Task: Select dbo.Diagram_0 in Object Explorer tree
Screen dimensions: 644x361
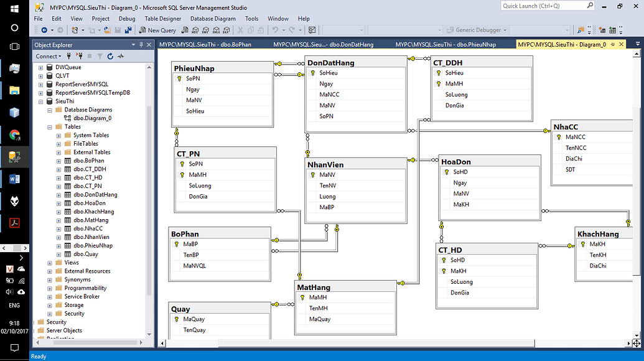Action: point(92,118)
